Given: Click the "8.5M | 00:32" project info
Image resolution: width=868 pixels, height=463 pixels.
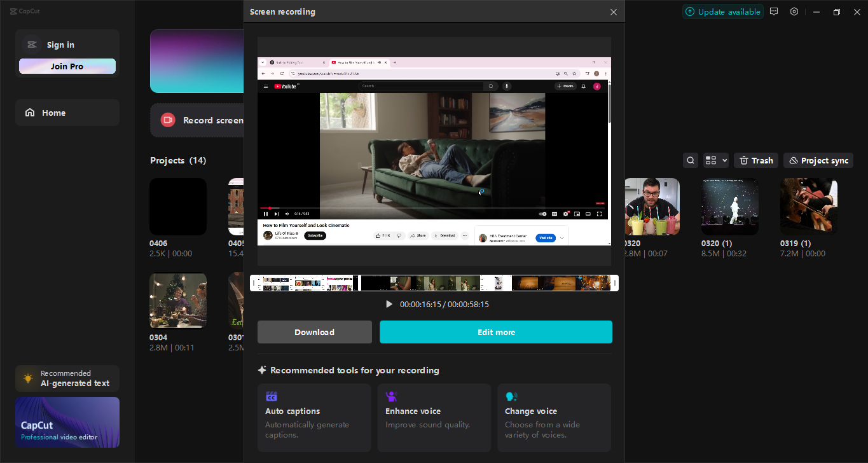Looking at the screenshot, I should (x=724, y=254).
